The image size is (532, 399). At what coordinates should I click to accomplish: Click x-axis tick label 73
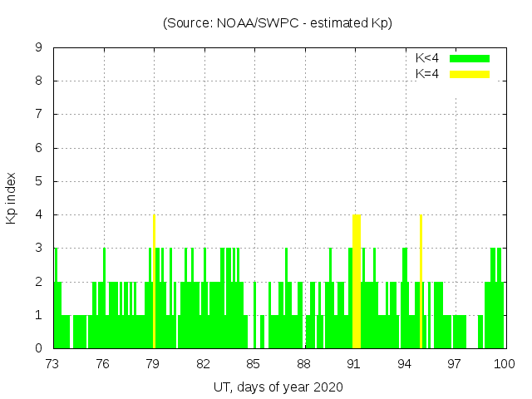(53, 364)
